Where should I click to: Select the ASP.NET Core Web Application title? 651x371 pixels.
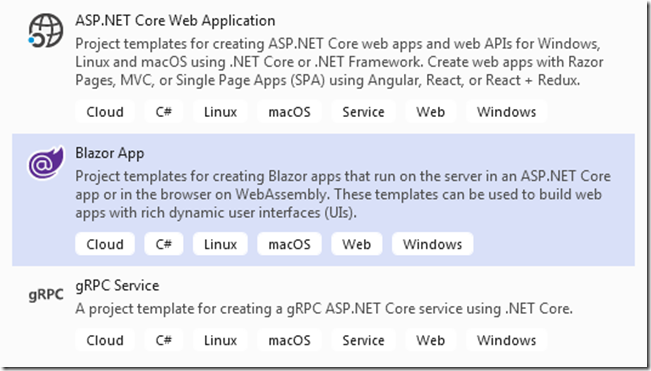[175, 20]
